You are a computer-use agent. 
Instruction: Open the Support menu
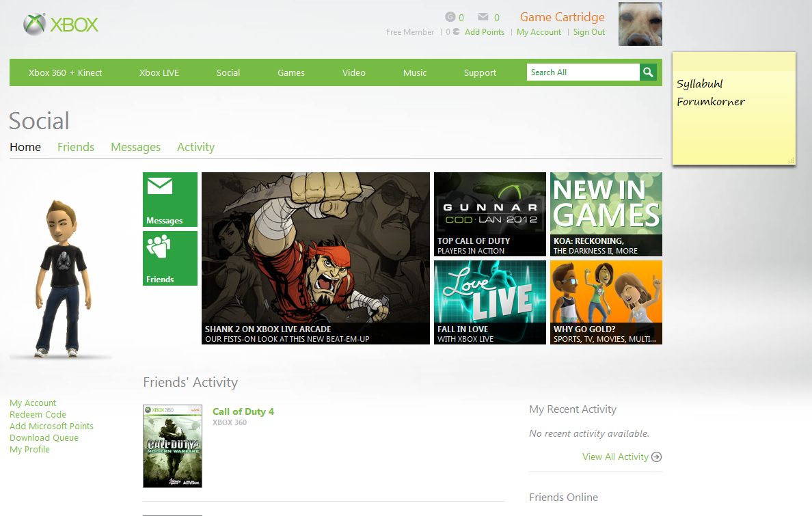(x=480, y=72)
